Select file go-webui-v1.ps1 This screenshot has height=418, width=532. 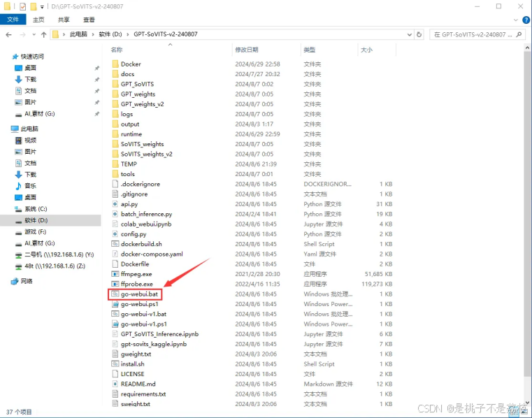click(144, 324)
